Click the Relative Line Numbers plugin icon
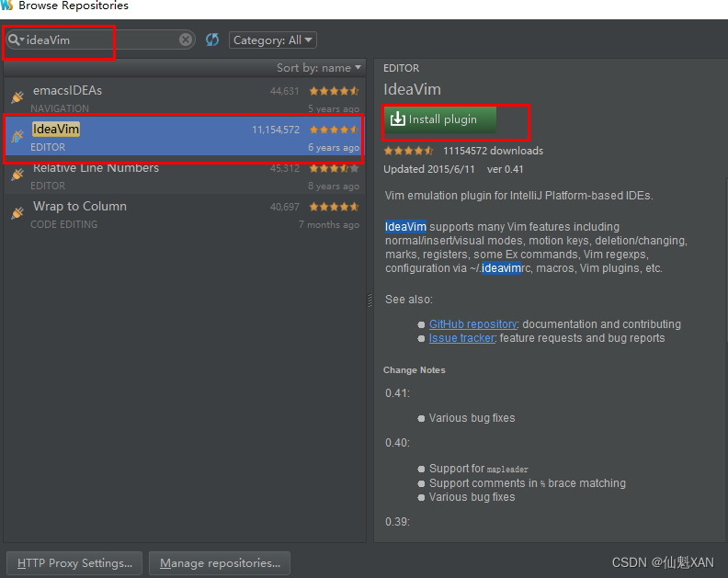This screenshot has height=578, width=728. [x=17, y=174]
